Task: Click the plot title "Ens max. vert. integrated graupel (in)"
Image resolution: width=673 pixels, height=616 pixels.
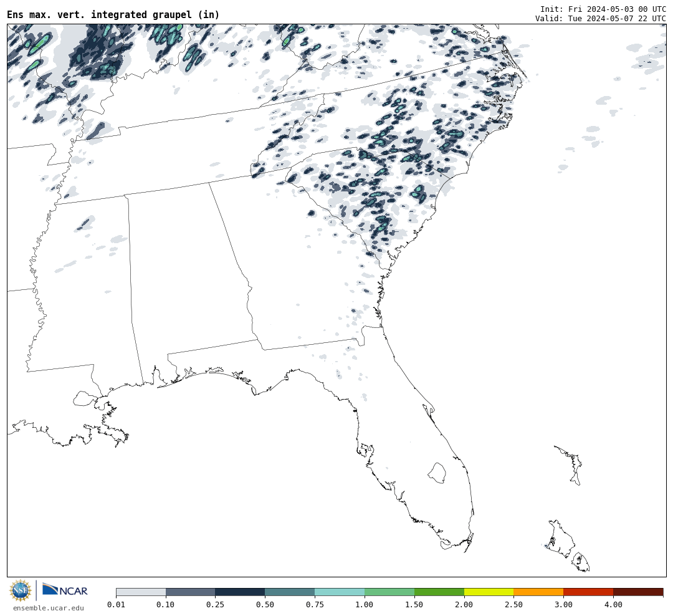Action: pyautogui.click(x=113, y=14)
